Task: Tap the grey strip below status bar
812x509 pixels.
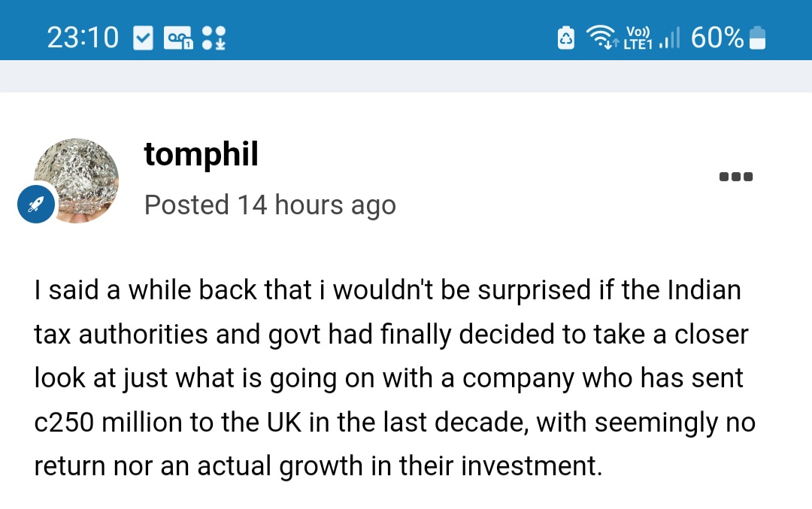Action: [x=406, y=76]
